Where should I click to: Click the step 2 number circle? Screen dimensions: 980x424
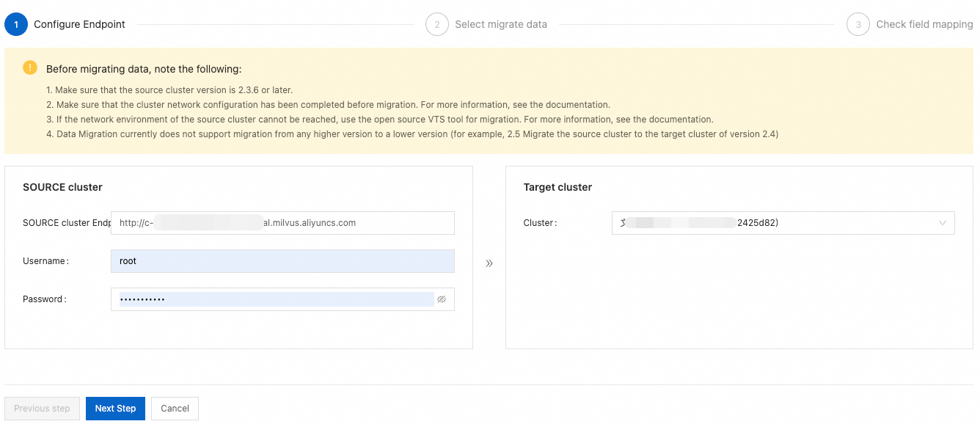(436, 24)
